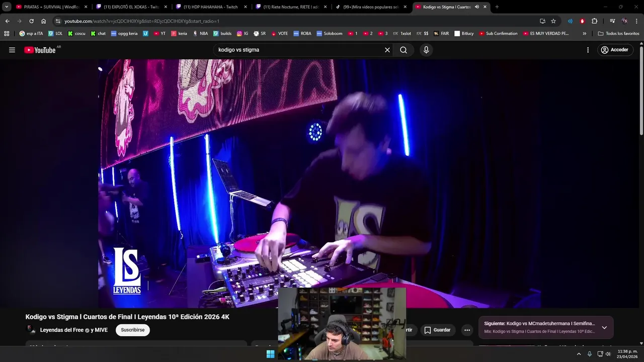Clear the search text with X
Screen dimensions: 644x362
click(x=387, y=50)
